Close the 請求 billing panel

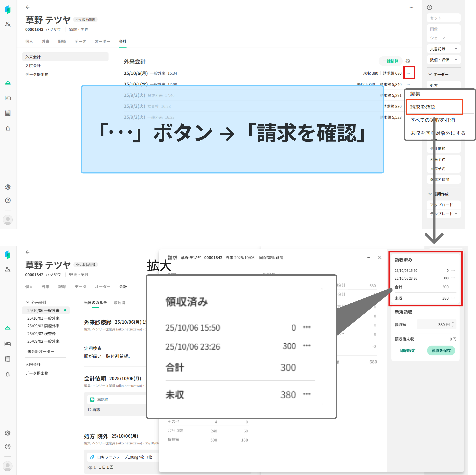tap(380, 258)
